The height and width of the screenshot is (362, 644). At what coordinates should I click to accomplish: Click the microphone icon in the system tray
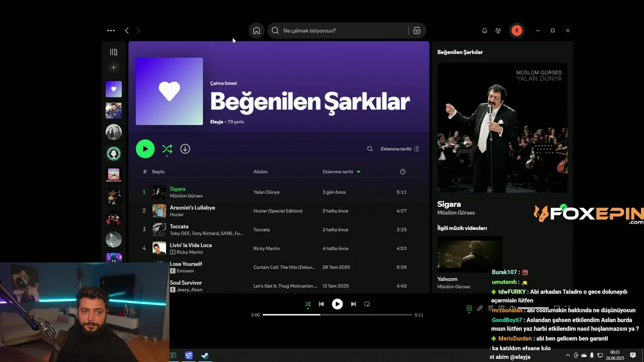coord(592,355)
